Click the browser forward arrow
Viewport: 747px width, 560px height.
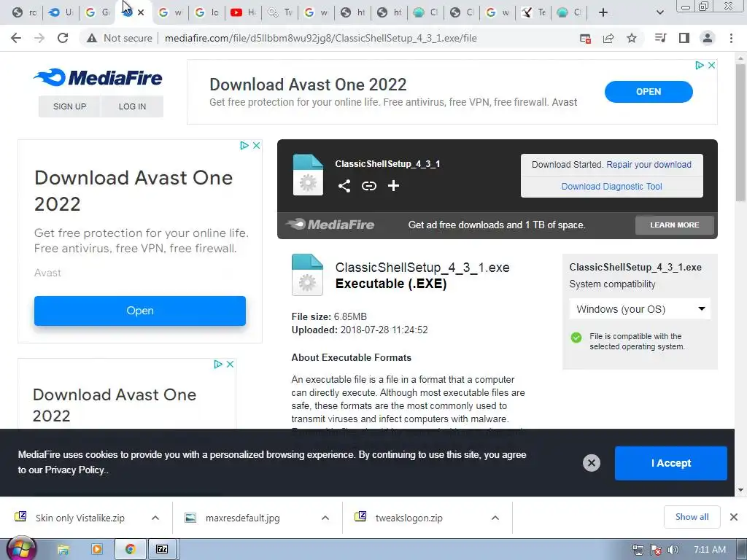tap(39, 38)
